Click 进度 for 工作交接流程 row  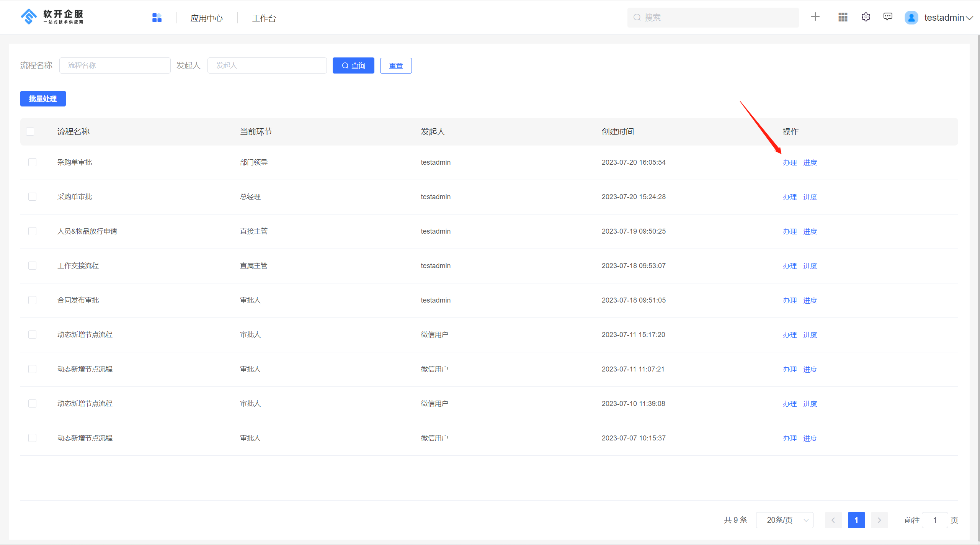pos(810,266)
